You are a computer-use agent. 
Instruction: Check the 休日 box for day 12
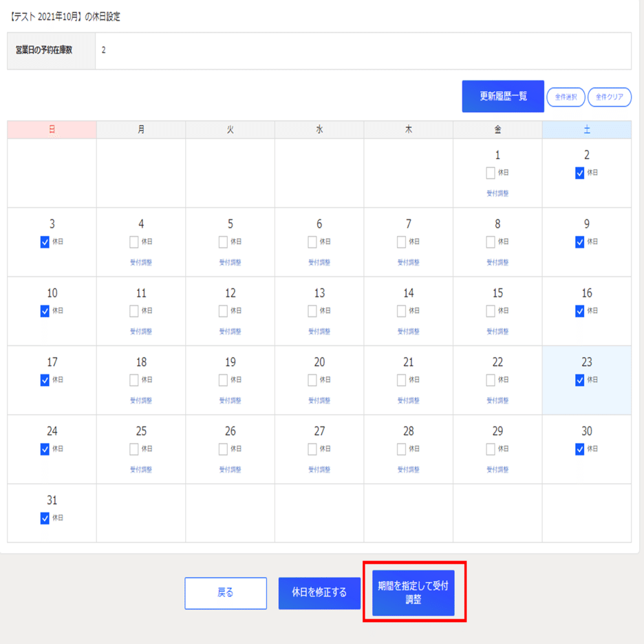point(223,311)
